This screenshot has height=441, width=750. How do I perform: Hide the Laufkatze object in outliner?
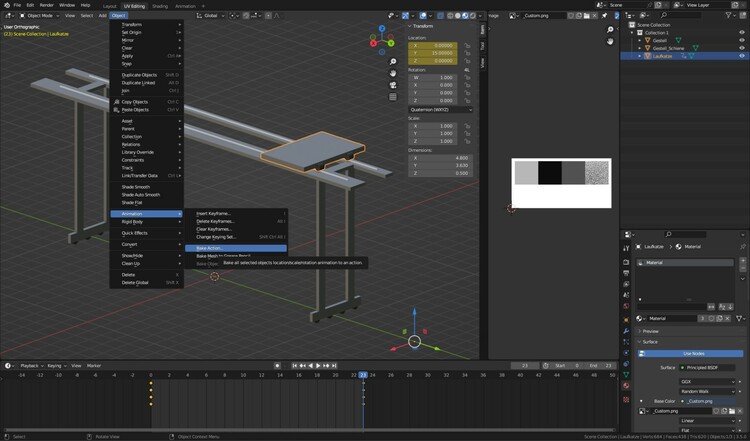[x=741, y=56]
